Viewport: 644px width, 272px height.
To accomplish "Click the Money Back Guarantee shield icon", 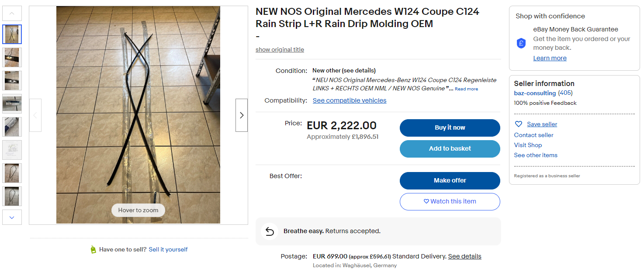I will (521, 43).
